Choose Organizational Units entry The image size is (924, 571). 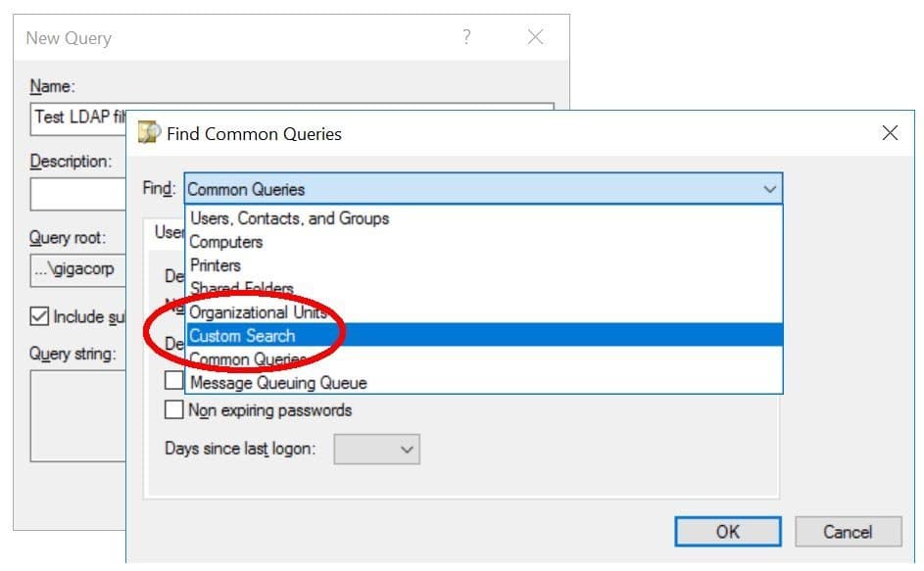tap(484, 311)
